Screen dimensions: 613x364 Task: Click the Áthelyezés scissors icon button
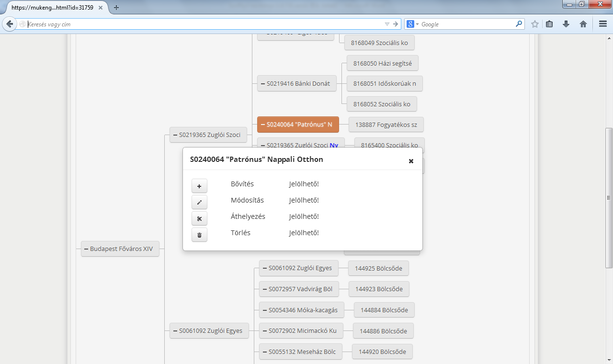click(199, 218)
